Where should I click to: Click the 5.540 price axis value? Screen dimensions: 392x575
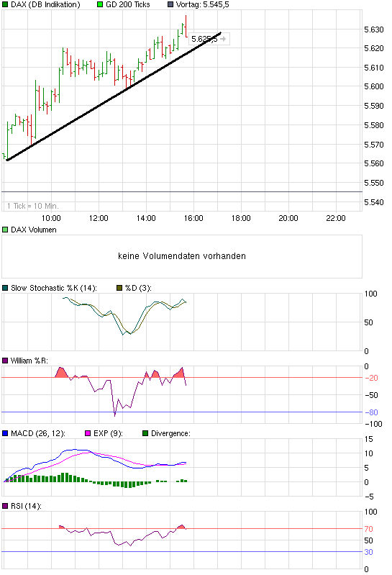(x=374, y=202)
